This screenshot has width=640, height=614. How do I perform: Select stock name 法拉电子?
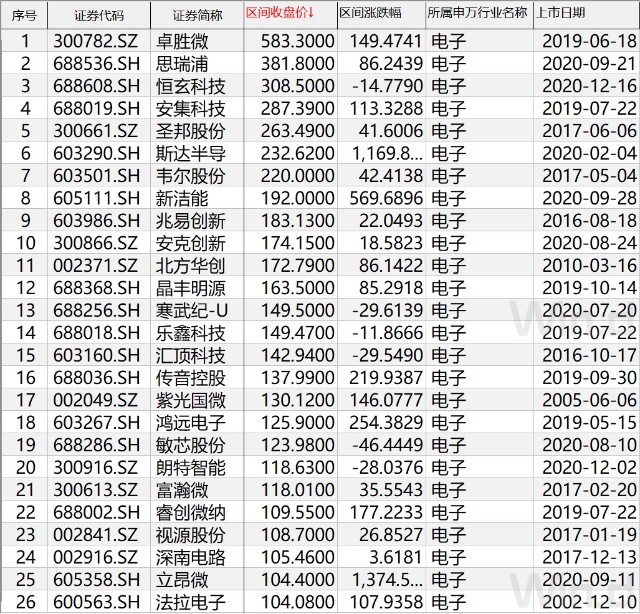click(x=191, y=603)
